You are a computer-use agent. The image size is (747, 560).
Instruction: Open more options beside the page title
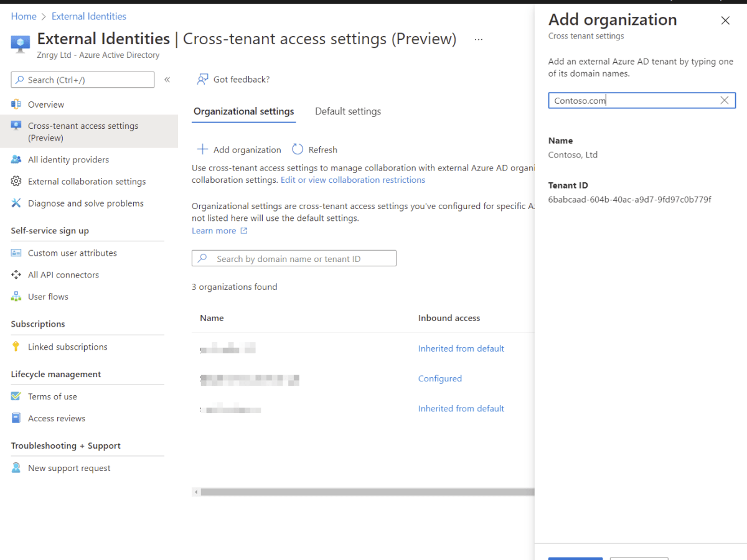[478, 39]
